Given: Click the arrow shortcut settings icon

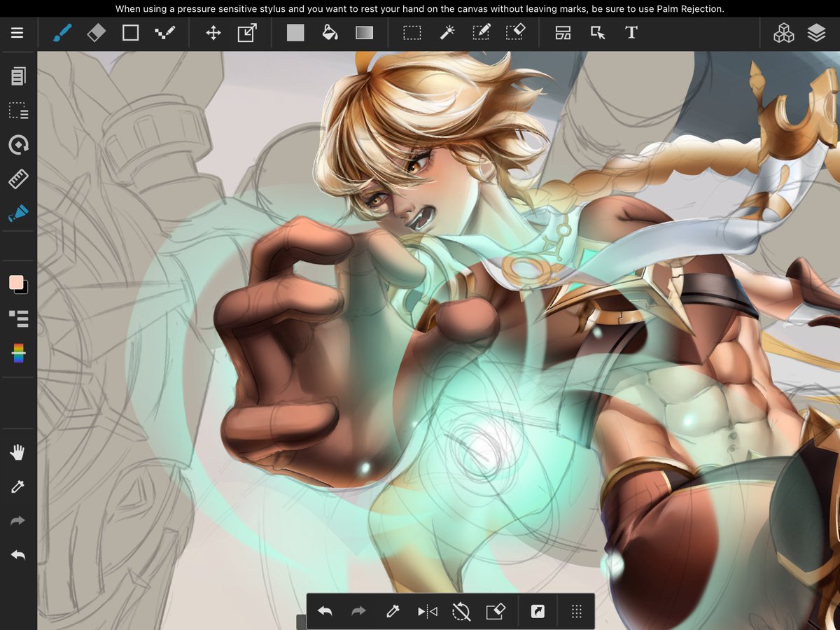Looking at the screenshot, I should [538, 612].
